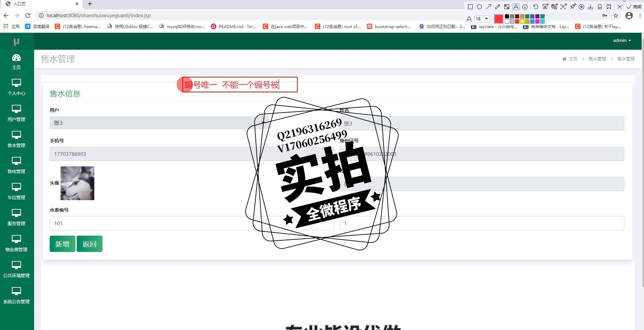Image resolution: width=644 pixels, height=330 pixels.
Task: Open 售电管理 in the sidebar
Action: click(x=17, y=166)
